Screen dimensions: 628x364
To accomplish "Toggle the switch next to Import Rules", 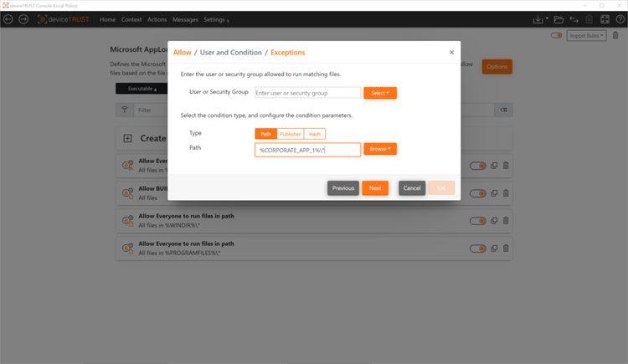I will pyautogui.click(x=556, y=35).
